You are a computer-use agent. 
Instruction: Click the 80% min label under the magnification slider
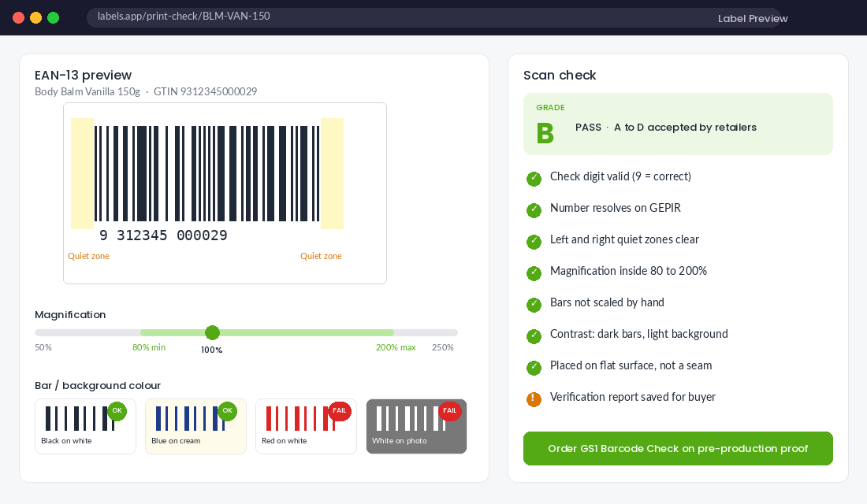pyautogui.click(x=149, y=347)
